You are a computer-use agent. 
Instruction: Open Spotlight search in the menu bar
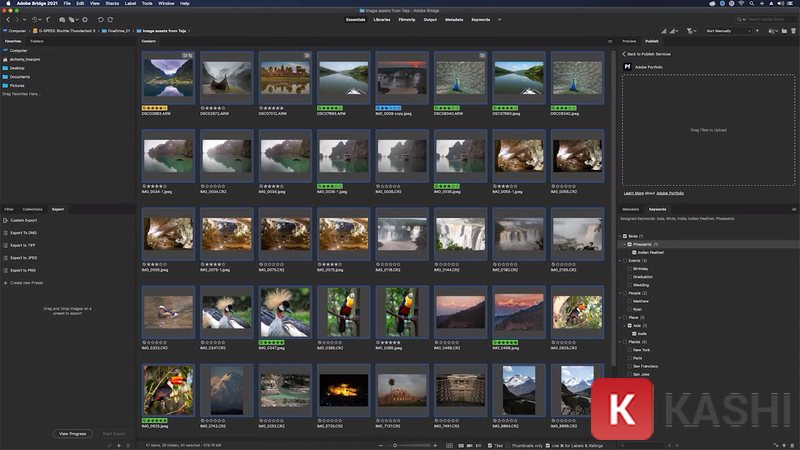click(752, 3)
